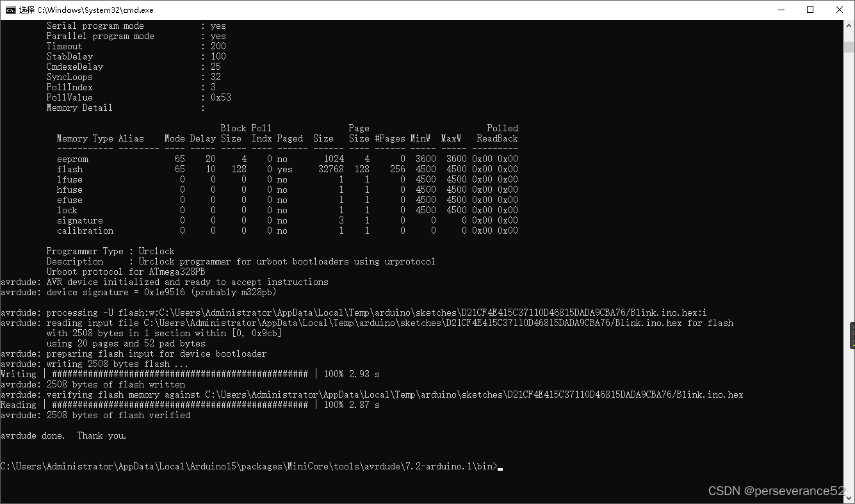Click the PollValue '0x53' value
The image size is (855, 504).
coord(220,97)
